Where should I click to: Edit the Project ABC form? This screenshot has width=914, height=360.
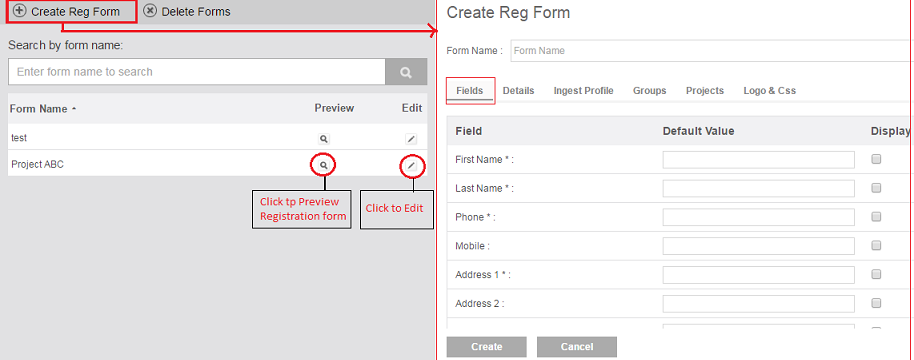[x=412, y=165]
